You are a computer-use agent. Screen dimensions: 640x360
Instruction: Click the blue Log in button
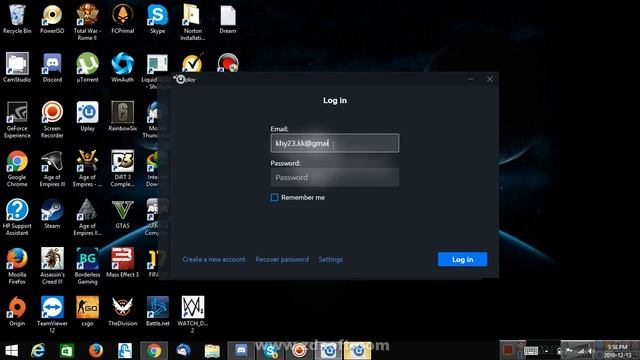point(462,259)
